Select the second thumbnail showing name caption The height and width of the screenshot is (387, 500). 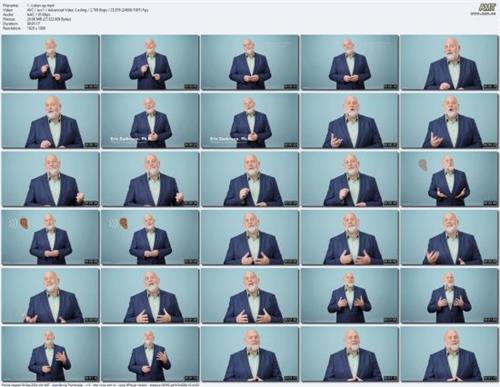(250, 121)
